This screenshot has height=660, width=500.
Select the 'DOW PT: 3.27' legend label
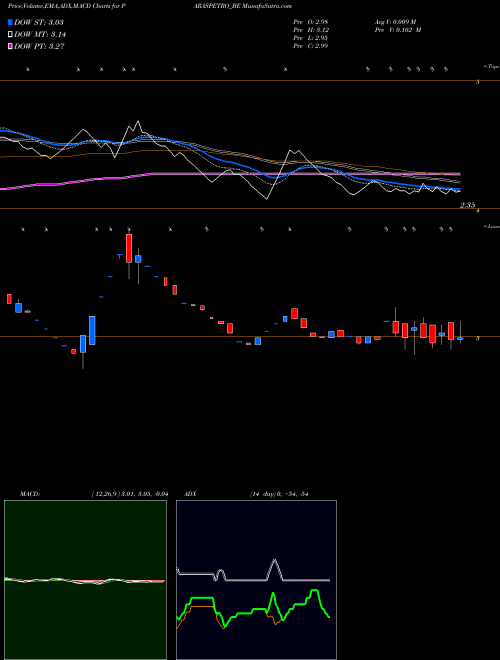tap(39, 46)
